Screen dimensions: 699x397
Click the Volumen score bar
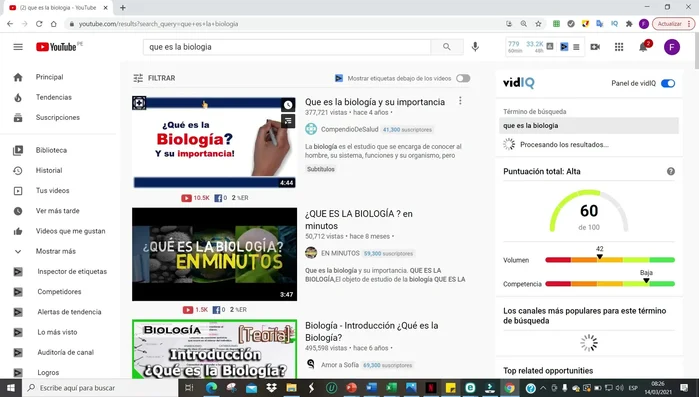point(610,260)
